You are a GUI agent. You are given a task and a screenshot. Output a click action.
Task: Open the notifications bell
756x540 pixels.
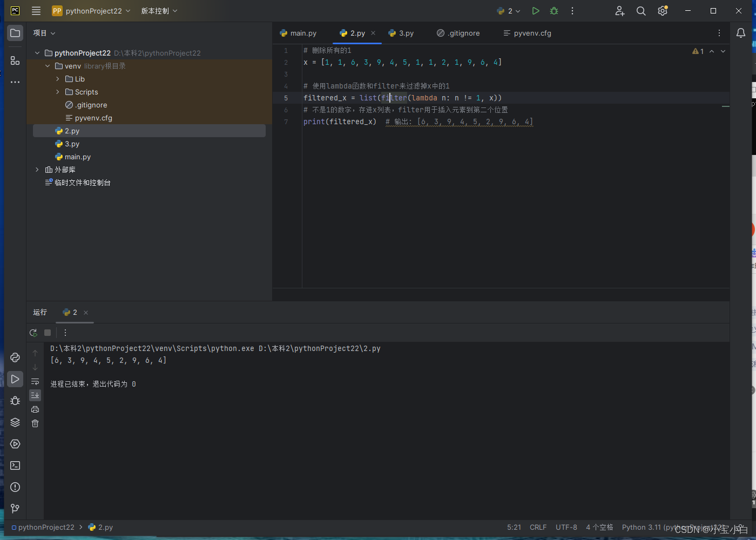tap(741, 33)
